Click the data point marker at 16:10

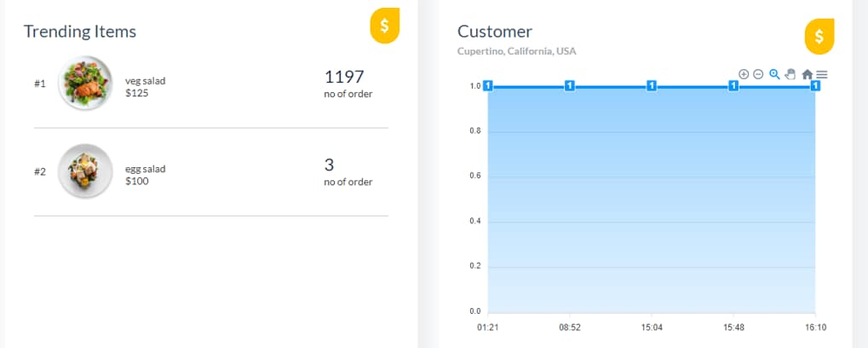(x=815, y=85)
